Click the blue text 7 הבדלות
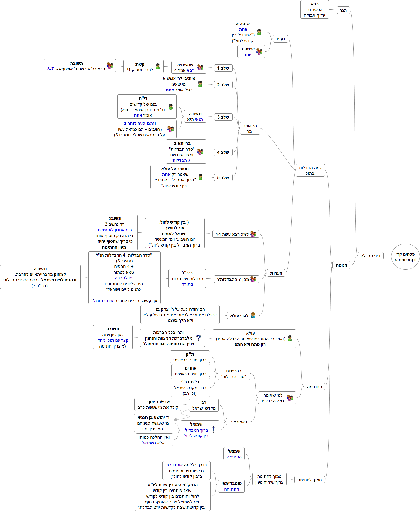 click(x=181, y=160)
